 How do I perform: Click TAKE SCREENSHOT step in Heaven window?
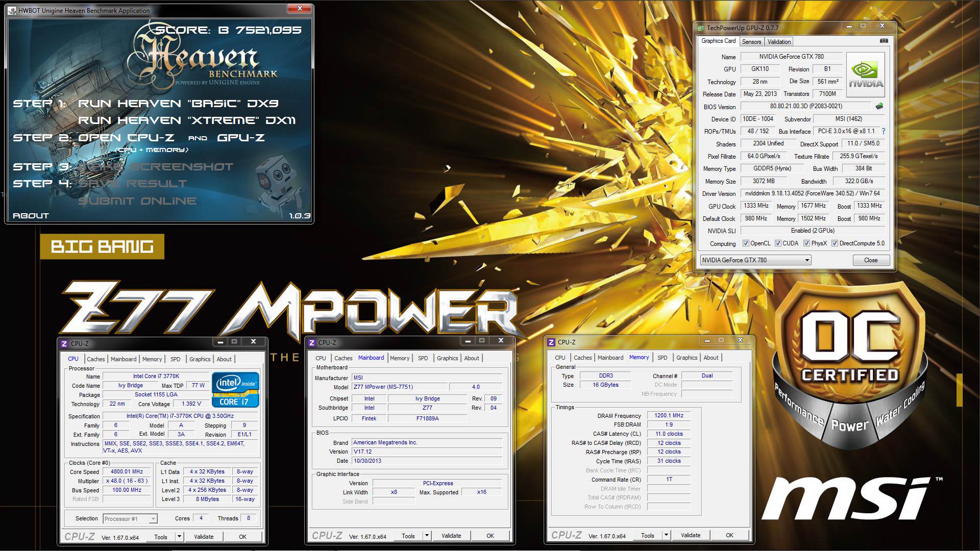coord(156,167)
